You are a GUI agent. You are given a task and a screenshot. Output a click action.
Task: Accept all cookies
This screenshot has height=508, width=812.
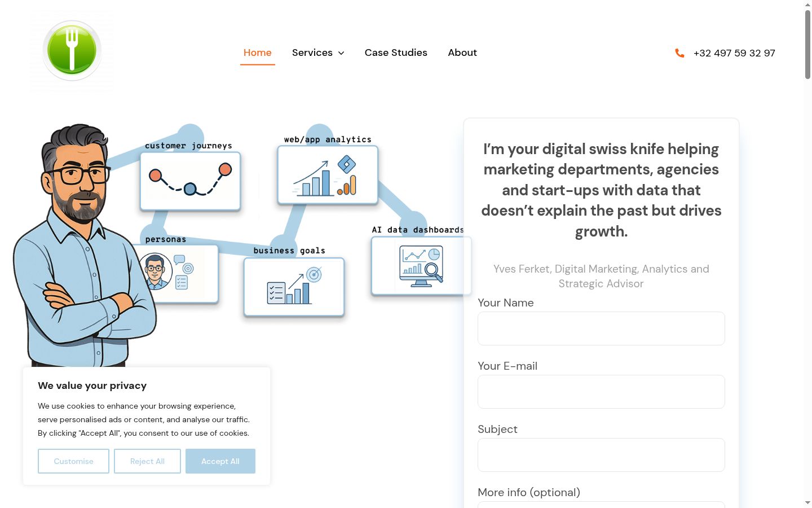click(220, 461)
